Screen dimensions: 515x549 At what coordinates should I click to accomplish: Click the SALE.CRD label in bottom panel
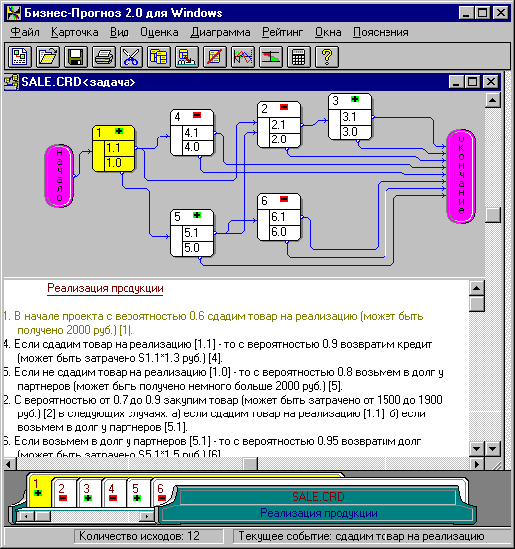(318, 496)
